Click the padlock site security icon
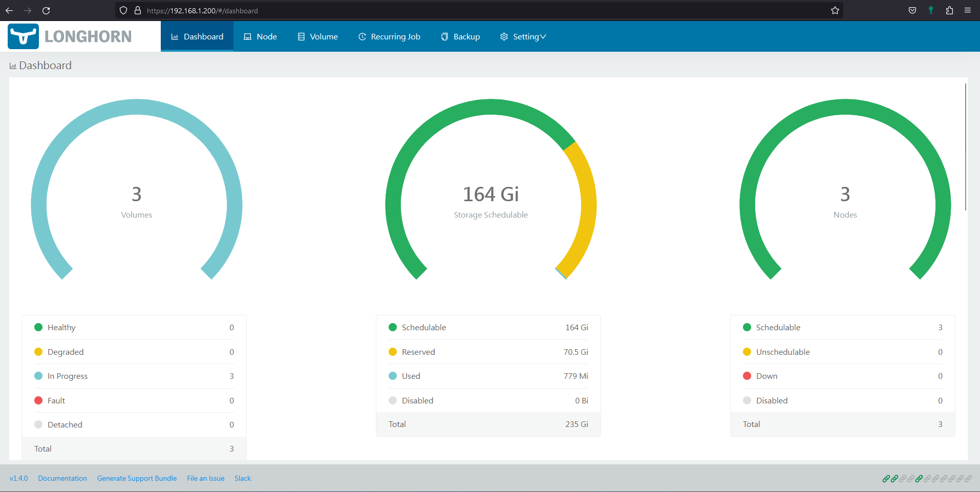 pos(137,10)
